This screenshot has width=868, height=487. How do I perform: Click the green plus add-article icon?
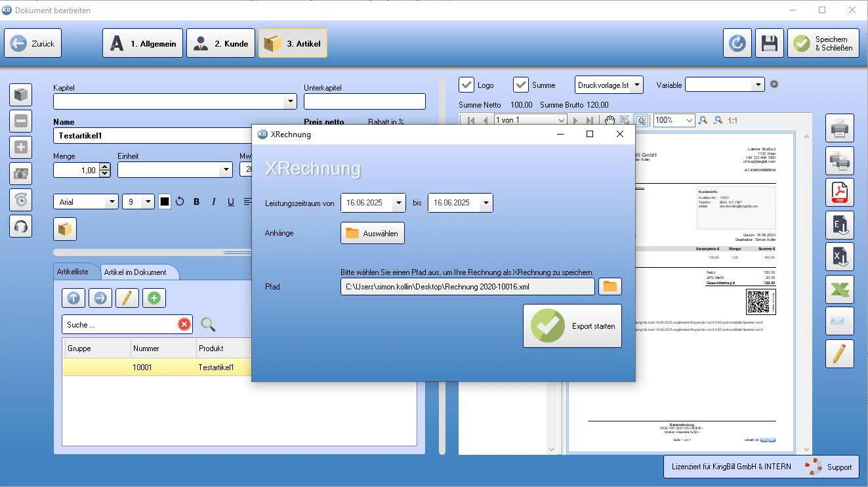[x=154, y=298]
